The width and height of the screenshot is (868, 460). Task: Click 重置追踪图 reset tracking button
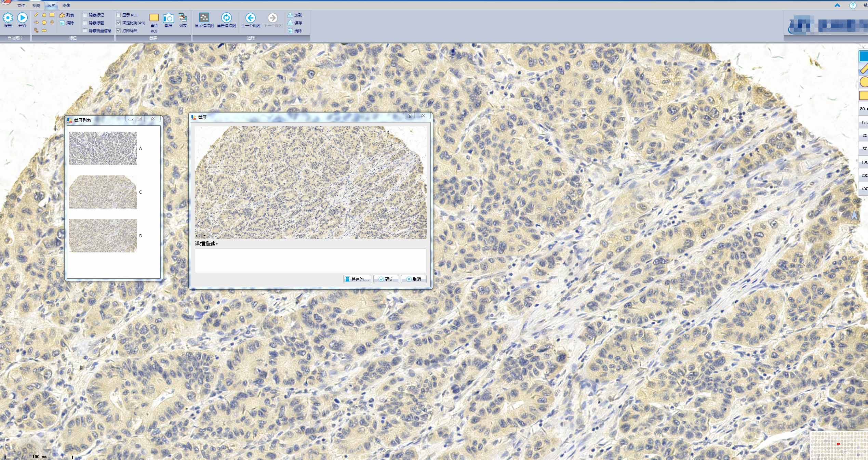tap(226, 21)
